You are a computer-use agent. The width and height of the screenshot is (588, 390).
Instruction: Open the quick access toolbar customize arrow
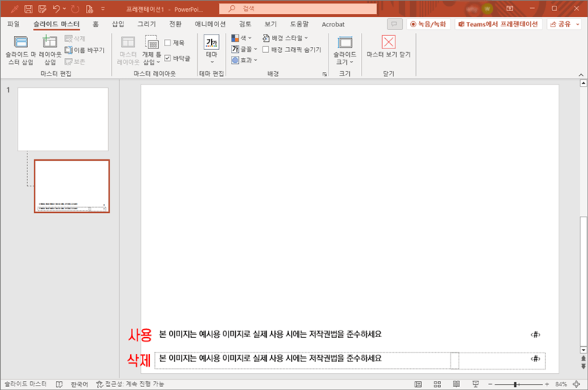103,9
